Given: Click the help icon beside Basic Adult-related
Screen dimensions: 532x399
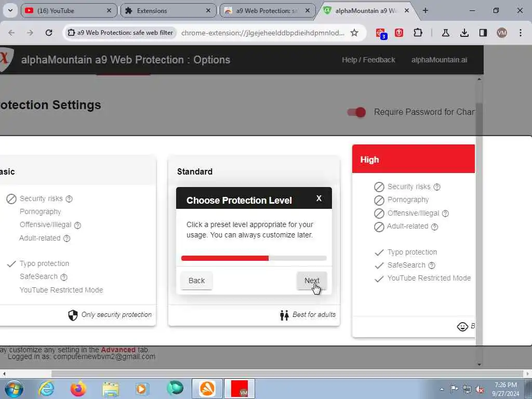Looking at the screenshot, I should (67, 238).
